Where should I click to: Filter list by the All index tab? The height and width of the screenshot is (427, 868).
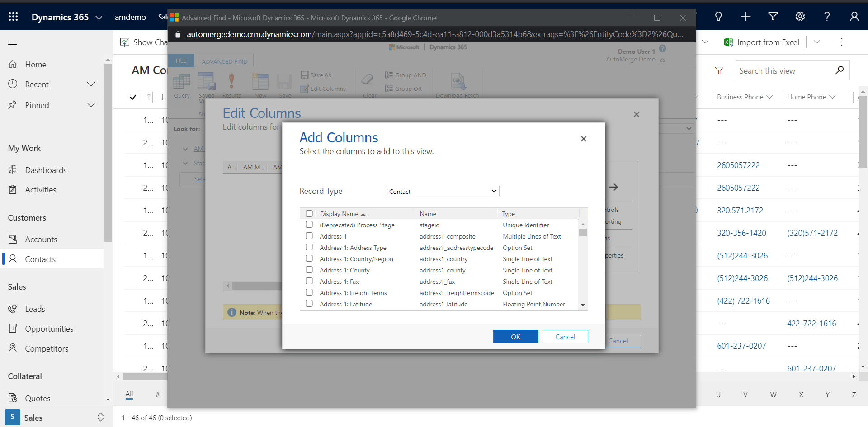pyautogui.click(x=129, y=394)
